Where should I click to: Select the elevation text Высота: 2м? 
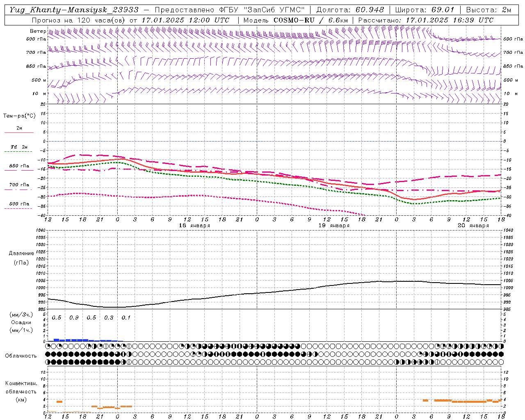coord(489,10)
